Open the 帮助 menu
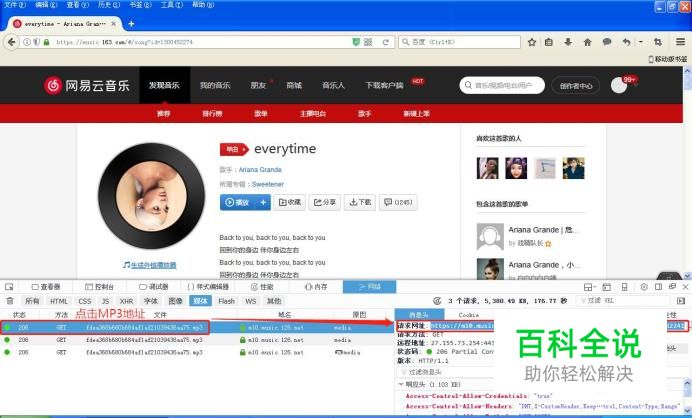 [203, 4]
